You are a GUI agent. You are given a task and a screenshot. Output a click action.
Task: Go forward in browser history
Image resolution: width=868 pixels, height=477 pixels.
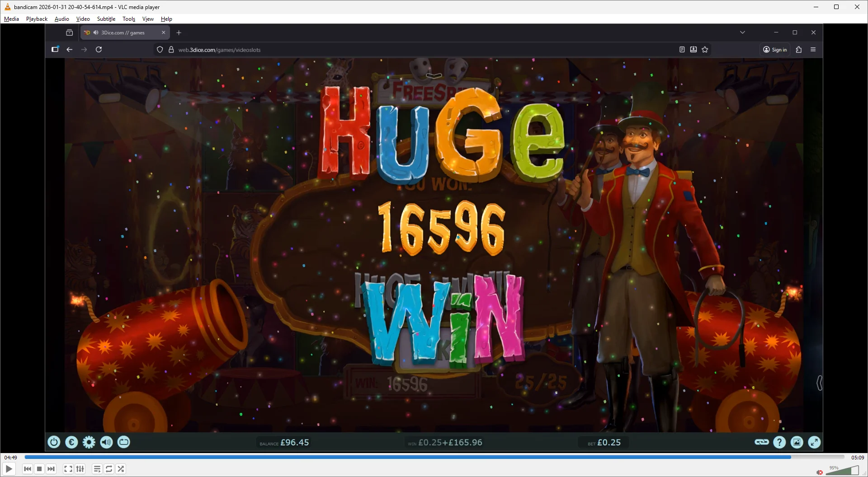(84, 50)
